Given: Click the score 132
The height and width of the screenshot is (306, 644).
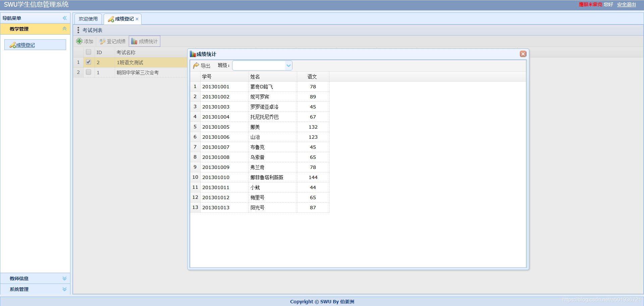Looking at the screenshot, I should click(x=313, y=127).
